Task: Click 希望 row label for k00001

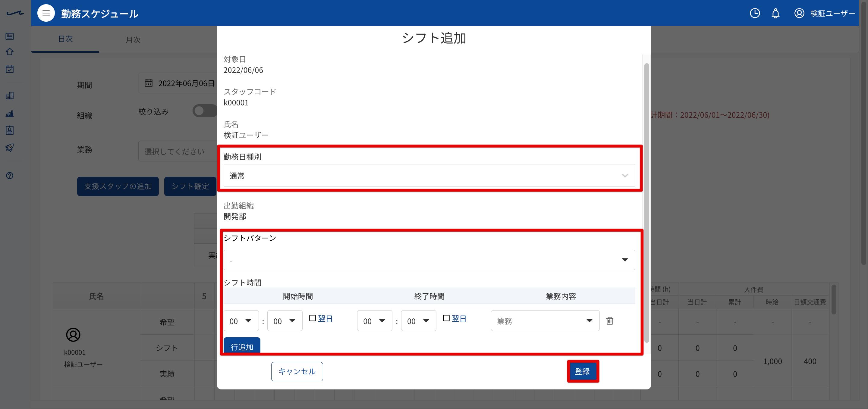Action: pos(167,322)
